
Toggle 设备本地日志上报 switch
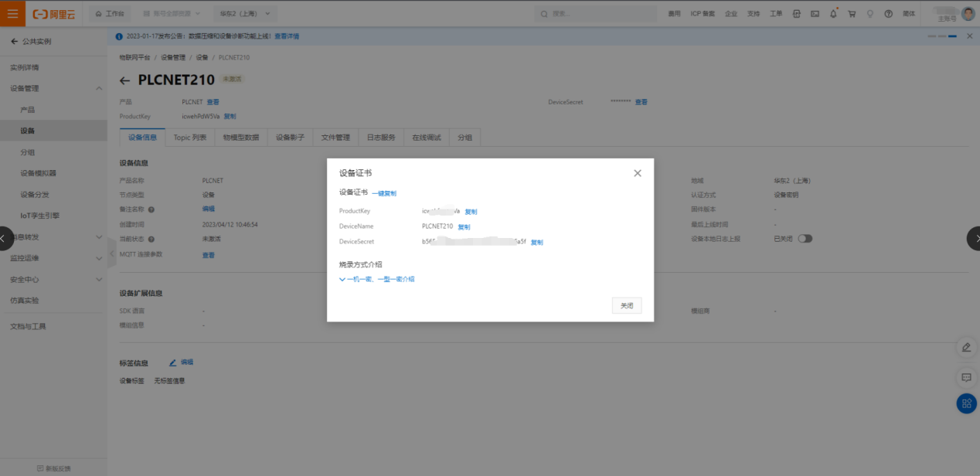tap(805, 239)
